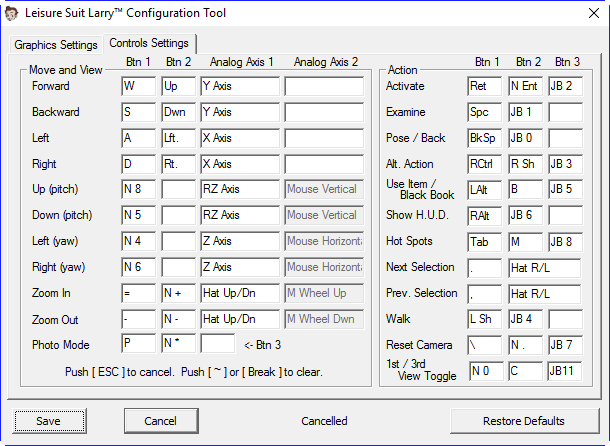Close the Configuration Tool window
Screen dimensions: 610x446
click(594, 13)
